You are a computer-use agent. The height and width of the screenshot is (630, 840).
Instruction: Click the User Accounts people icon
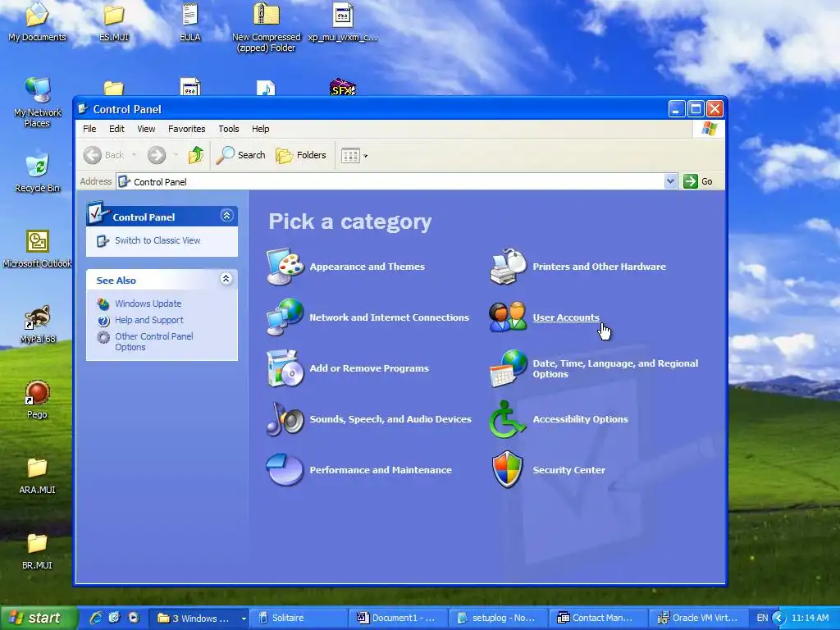[508, 317]
